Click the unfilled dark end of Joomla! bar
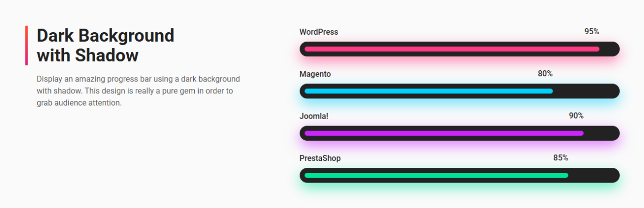This screenshot has height=208, width=644. pos(601,133)
